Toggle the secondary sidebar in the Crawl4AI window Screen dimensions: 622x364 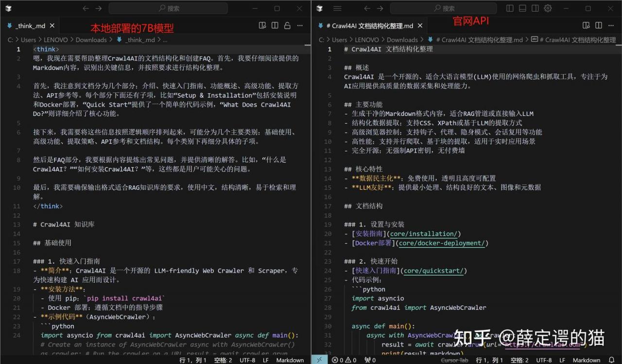click(x=535, y=8)
